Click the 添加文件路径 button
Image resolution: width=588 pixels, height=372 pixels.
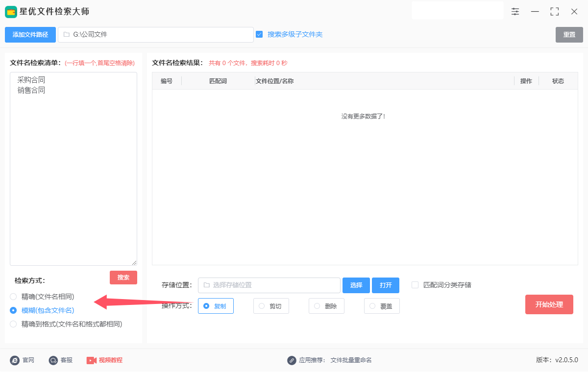click(x=30, y=35)
